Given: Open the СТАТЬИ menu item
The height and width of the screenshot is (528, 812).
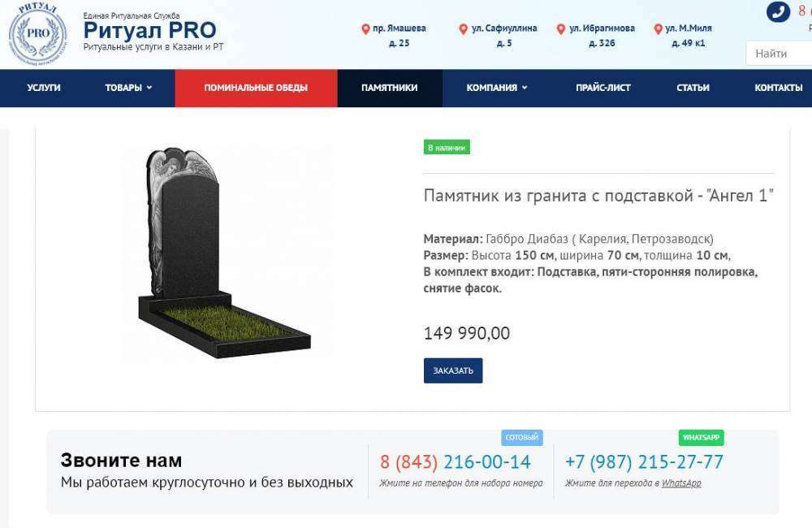Looking at the screenshot, I should coord(693,88).
